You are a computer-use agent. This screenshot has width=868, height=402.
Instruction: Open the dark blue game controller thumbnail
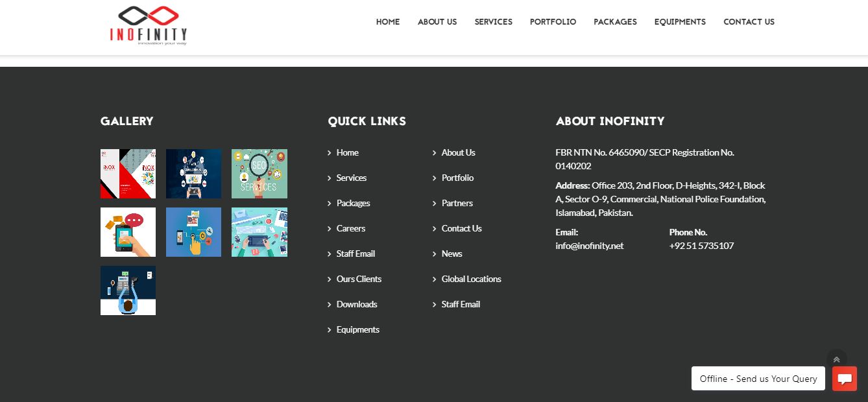193,174
